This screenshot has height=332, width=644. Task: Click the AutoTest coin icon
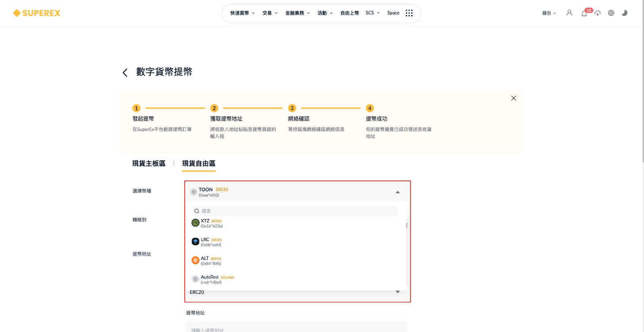tap(196, 279)
